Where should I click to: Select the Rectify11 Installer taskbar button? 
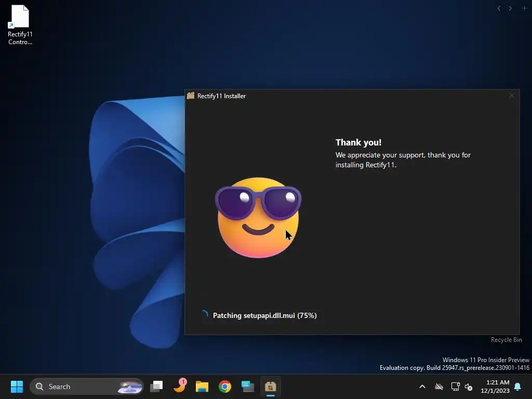coord(270,387)
